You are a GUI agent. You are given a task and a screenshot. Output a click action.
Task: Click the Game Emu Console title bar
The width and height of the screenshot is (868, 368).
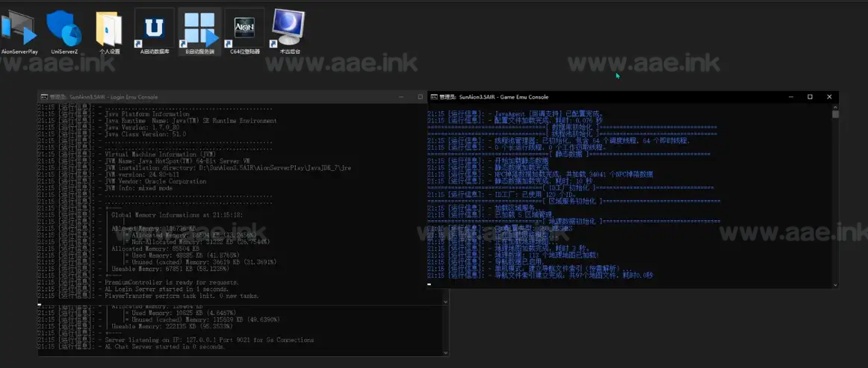635,97
